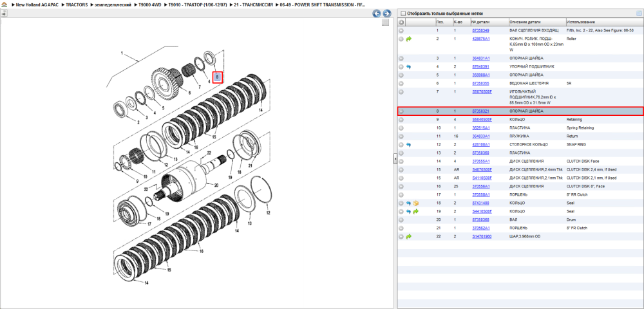
Task: Click the add-all plus icon in table header
Action: tap(401, 22)
